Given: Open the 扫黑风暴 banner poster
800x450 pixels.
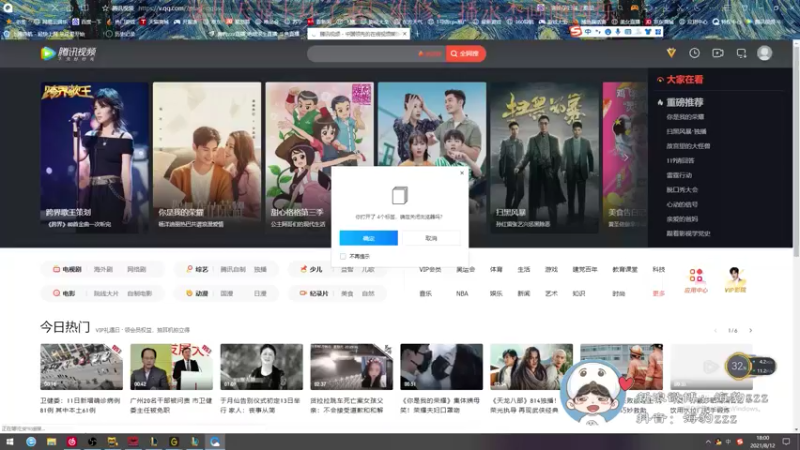Looking at the screenshot, I should 544,158.
